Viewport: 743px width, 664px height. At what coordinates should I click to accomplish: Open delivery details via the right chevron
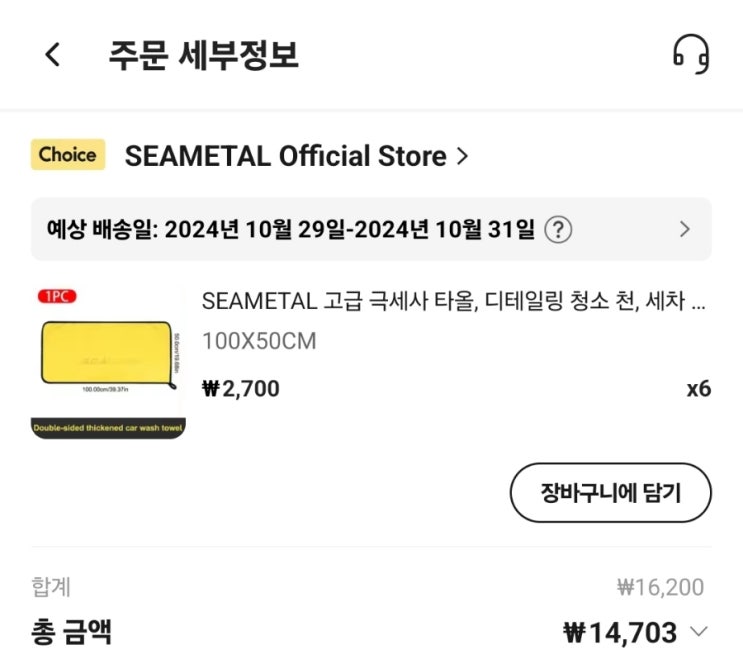pyautogui.click(x=685, y=229)
